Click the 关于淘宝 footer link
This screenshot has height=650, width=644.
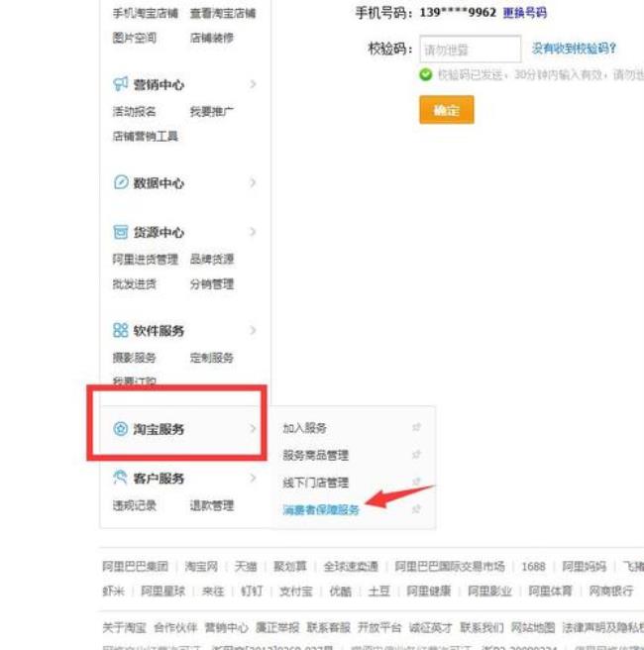tap(124, 627)
